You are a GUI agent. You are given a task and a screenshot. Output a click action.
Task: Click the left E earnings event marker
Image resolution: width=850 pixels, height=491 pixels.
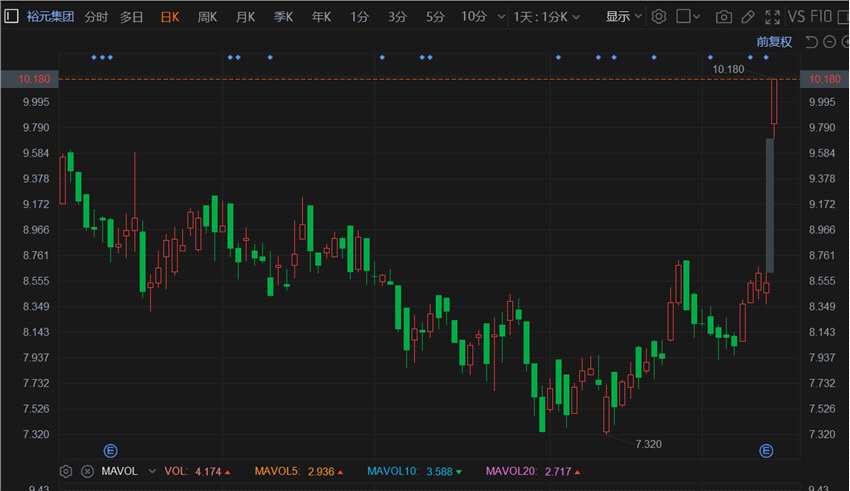(110, 450)
